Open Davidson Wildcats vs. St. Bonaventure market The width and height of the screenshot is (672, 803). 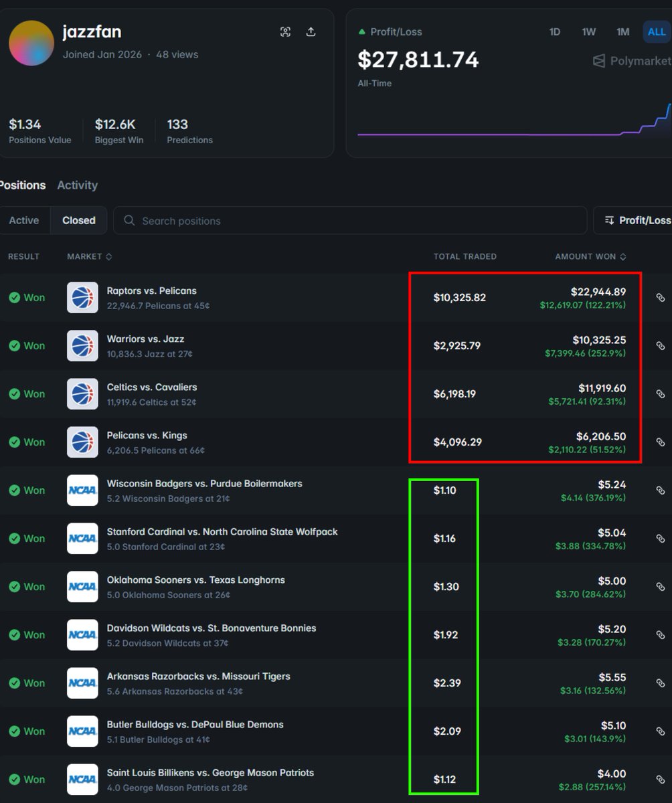[212, 628]
